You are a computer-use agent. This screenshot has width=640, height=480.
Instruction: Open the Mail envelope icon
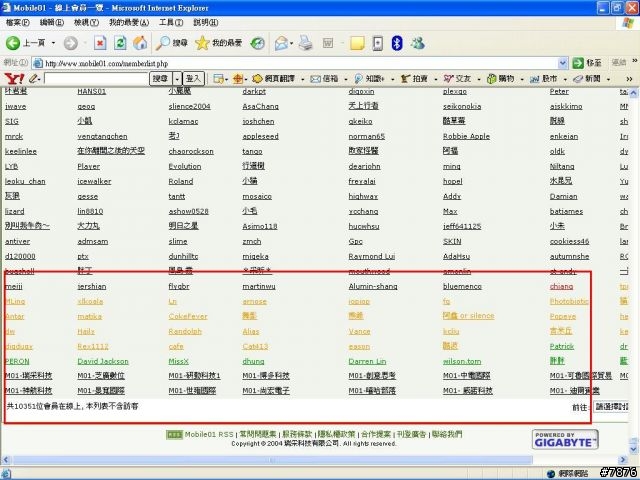(x=281, y=43)
